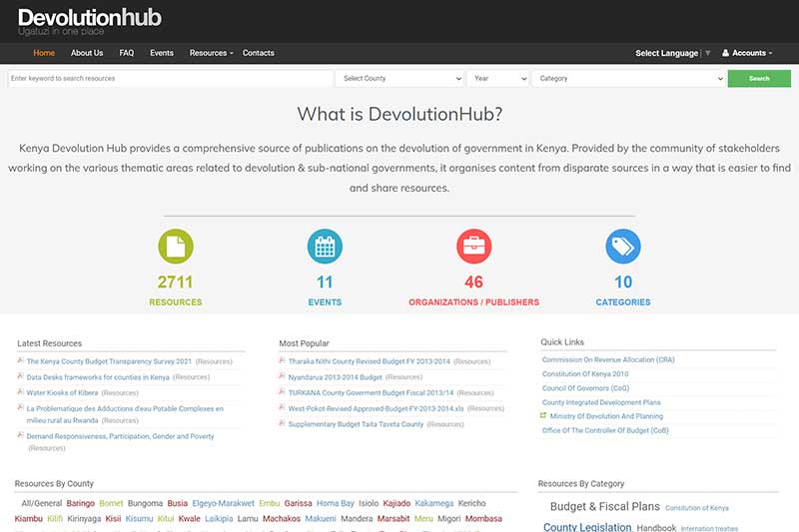This screenshot has height=532, width=799.
Task: Click the PDF icon beside Supplementary Budget Taita Taveta
Action: [x=282, y=423]
